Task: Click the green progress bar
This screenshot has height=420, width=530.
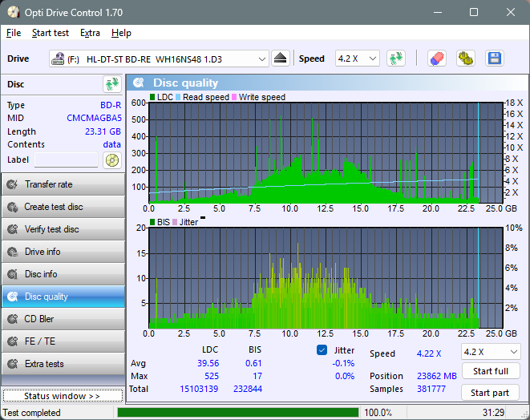Action: point(237,413)
